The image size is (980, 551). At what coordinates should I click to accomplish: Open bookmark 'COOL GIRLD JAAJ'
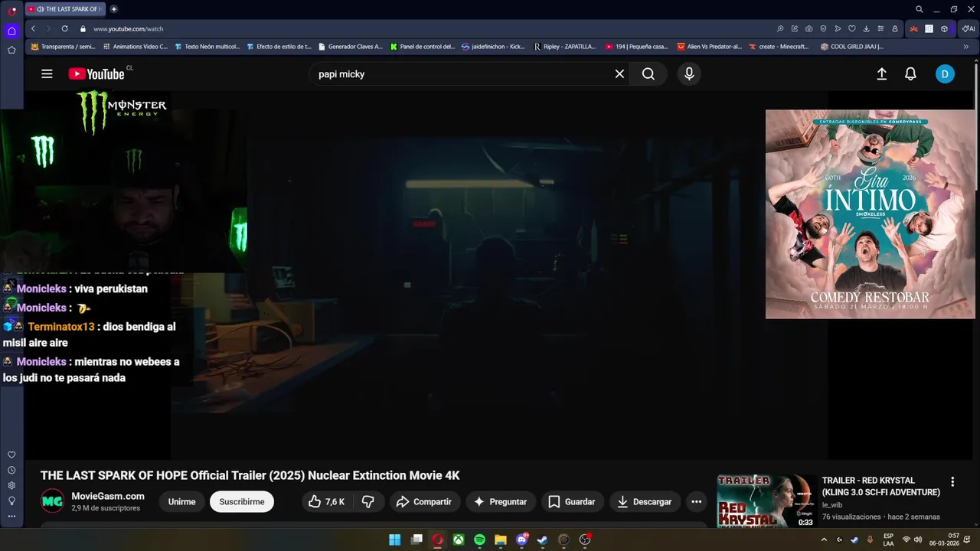tap(851, 47)
